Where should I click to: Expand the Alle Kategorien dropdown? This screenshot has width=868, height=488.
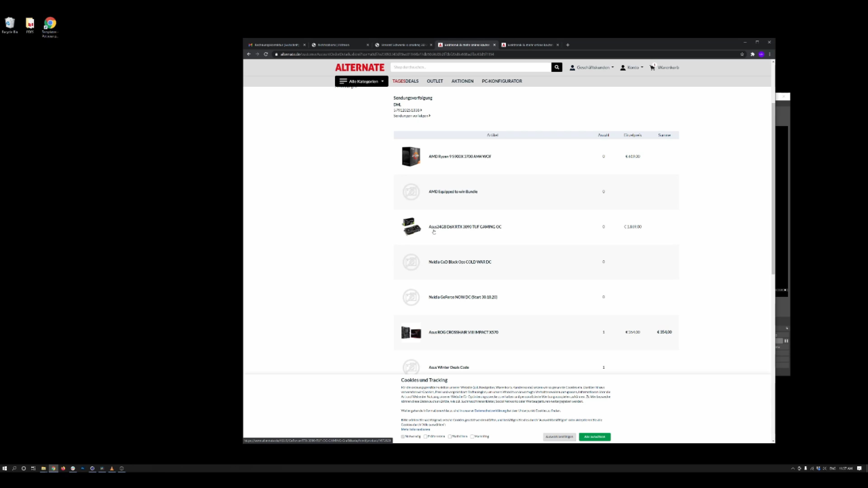point(362,81)
